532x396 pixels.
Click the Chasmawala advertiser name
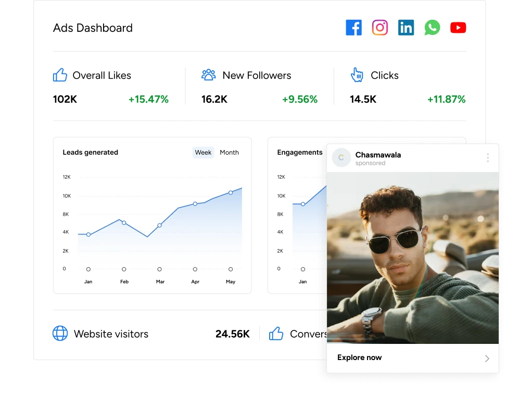[378, 155]
